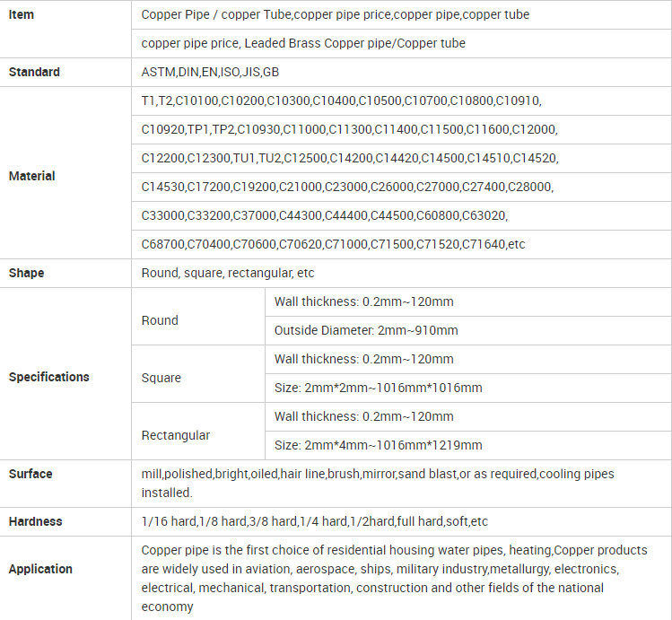The image size is (672, 620).
Task: Click the Application description paragraph
Action: click(x=394, y=579)
